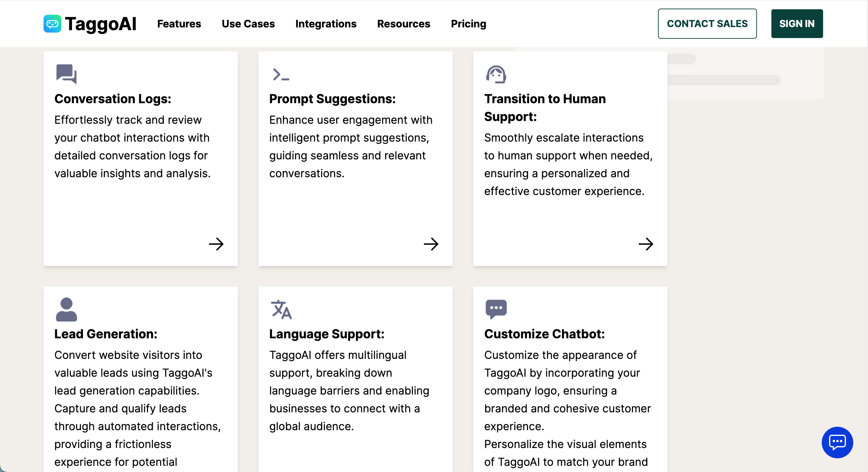Click the TaggoAI brand name text

click(x=101, y=24)
